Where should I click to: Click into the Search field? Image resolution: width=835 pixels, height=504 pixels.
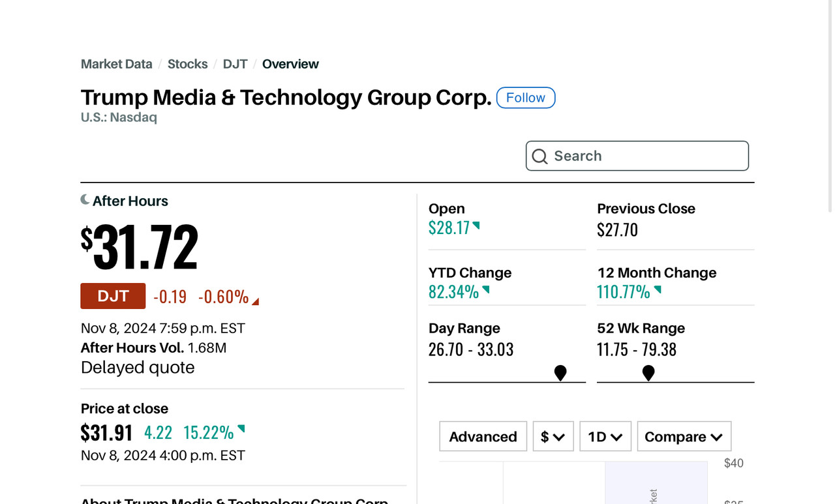pos(646,156)
